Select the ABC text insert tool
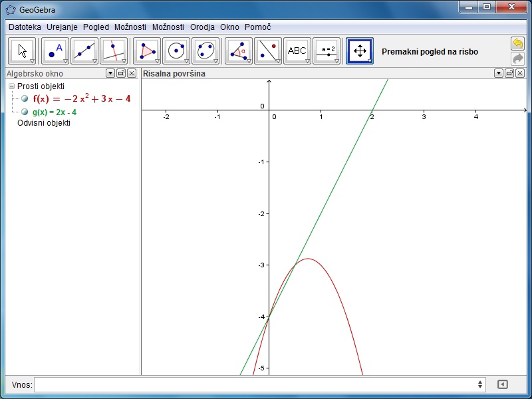 (297, 51)
